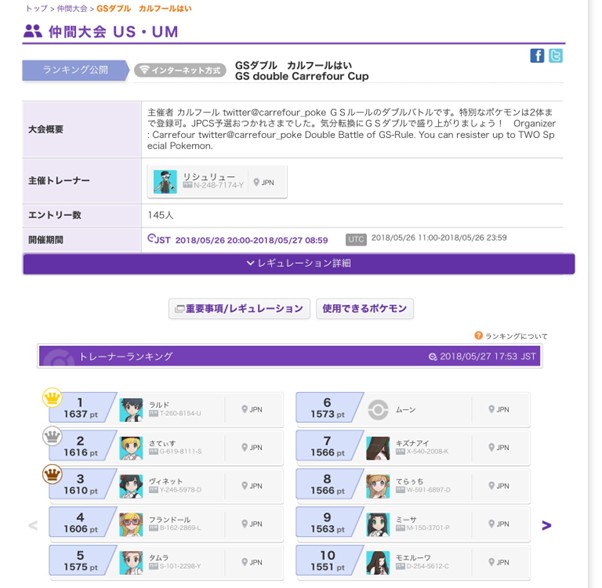Screen dimensions: 602x588
Task: Expand the レギュレーション詳細 bar
Action: coord(299,264)
